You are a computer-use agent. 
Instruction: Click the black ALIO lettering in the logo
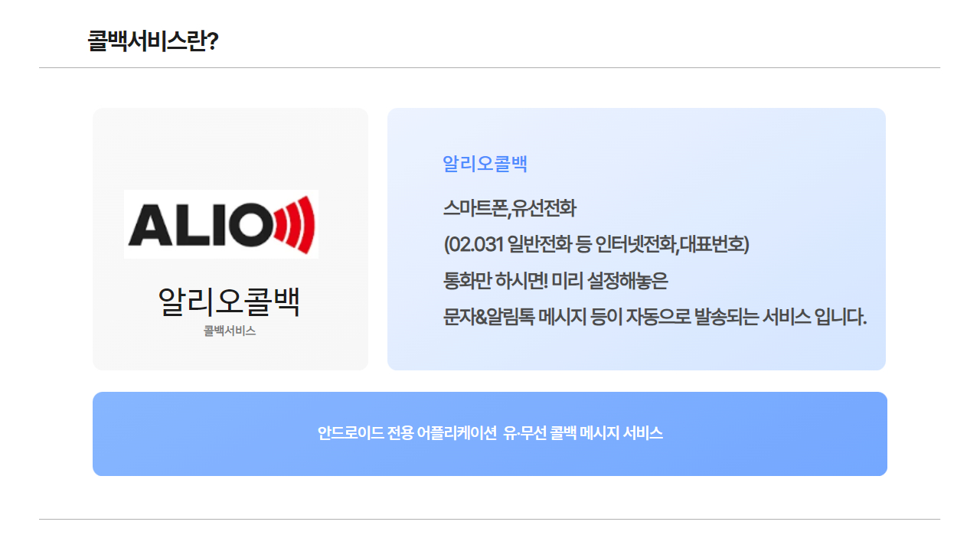coord(199,226)
